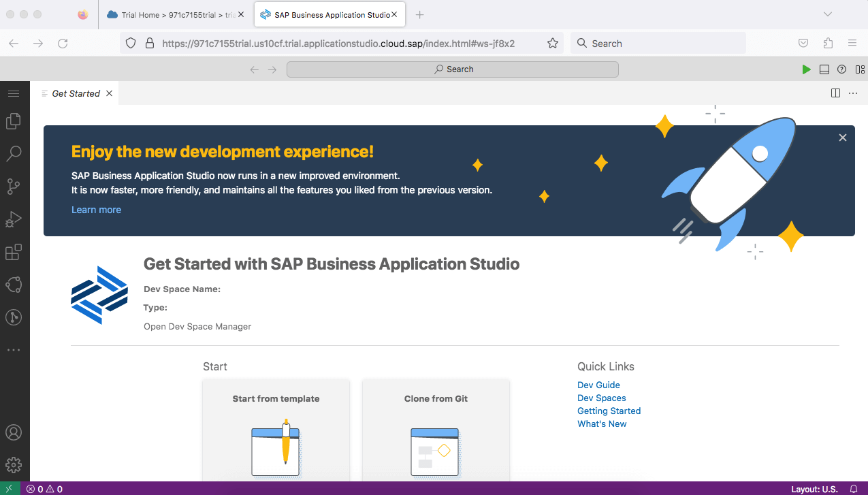Image resolution: width=868 pixels, height=495 pixels.
Task: Show additional views ellipsis in activity bar
Action: tap(14, 349)
